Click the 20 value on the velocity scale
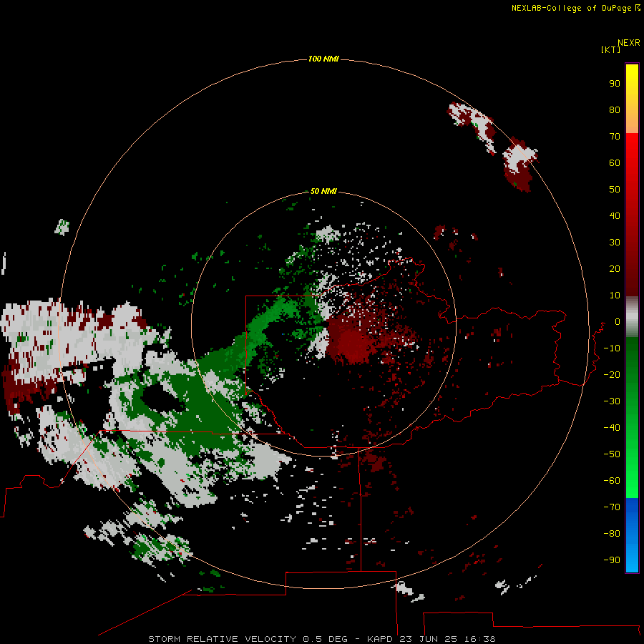644x644 pixels. [x=615, y=268]
